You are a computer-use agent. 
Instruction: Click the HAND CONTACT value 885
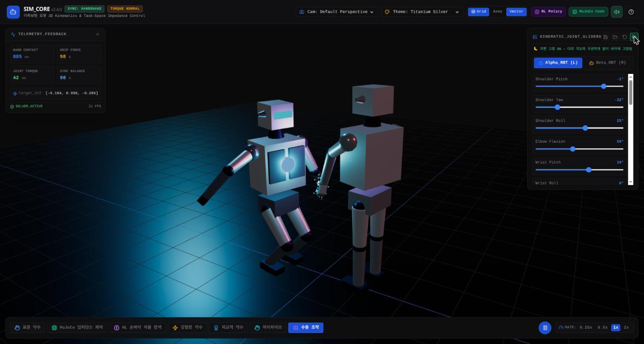pos(17,56)
